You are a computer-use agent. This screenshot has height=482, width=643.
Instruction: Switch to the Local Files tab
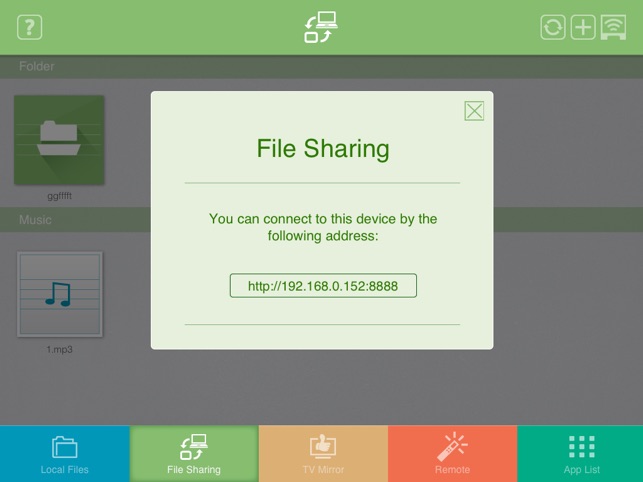click(65, 454)
